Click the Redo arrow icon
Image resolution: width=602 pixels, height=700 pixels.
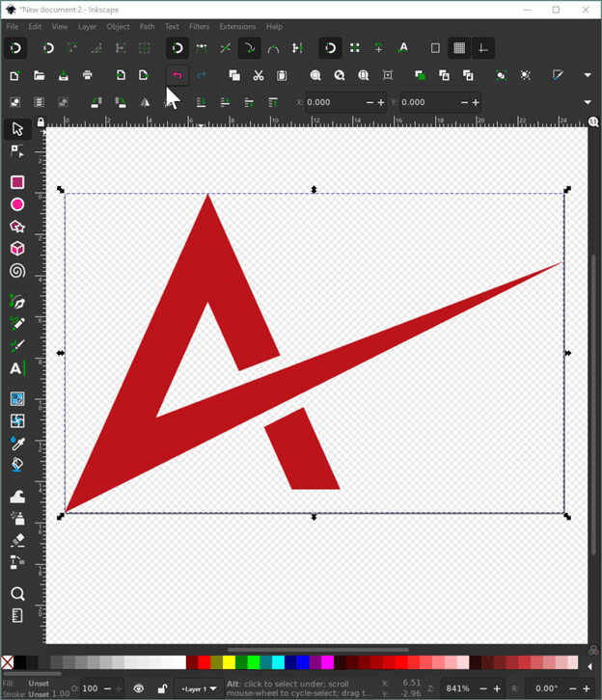point(202,75)
